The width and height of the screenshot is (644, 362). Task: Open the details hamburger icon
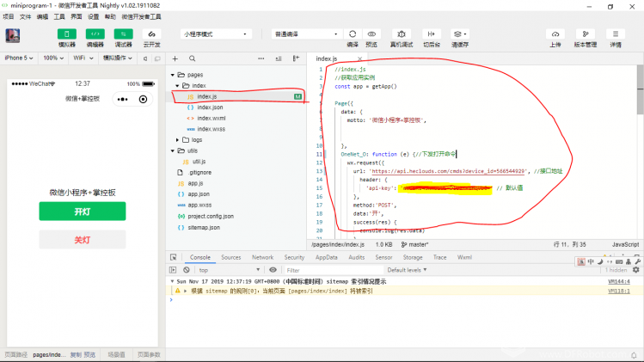(x=616, y=34)
